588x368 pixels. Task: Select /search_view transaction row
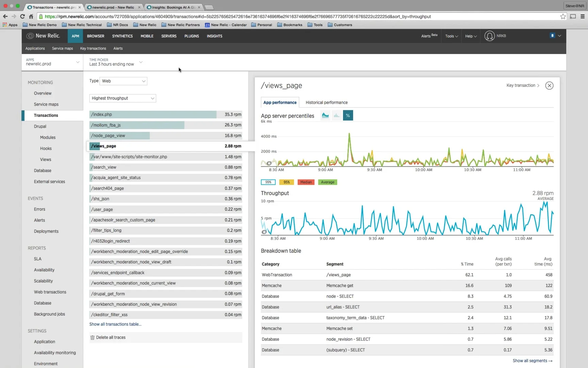click(x=166, y=167)
